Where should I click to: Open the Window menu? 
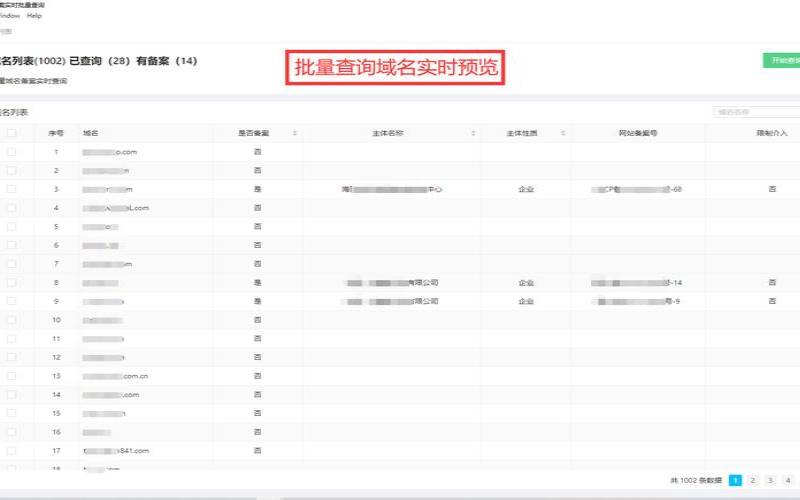pos(9,16)
